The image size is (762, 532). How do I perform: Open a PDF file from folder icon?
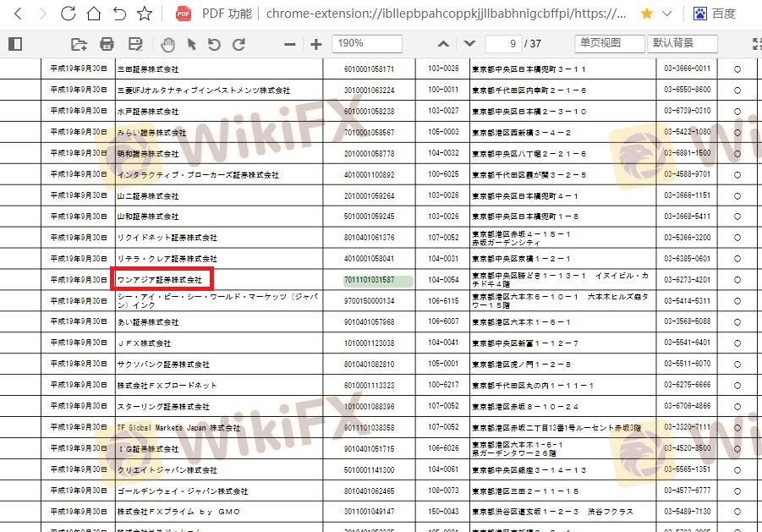79,44
